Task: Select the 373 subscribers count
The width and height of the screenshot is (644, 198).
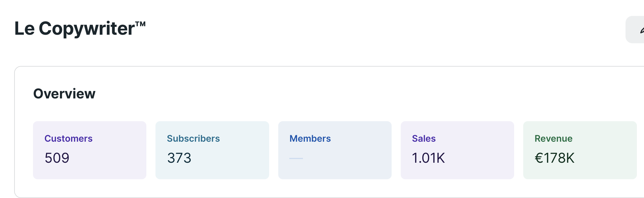Action: (179, 158)
